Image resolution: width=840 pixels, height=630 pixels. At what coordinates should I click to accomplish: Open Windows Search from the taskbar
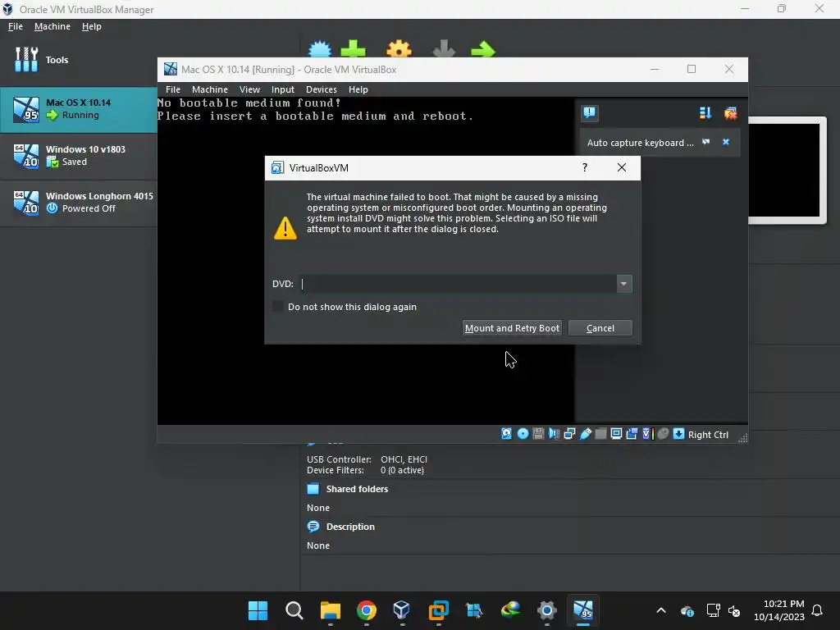pos(294,610)
